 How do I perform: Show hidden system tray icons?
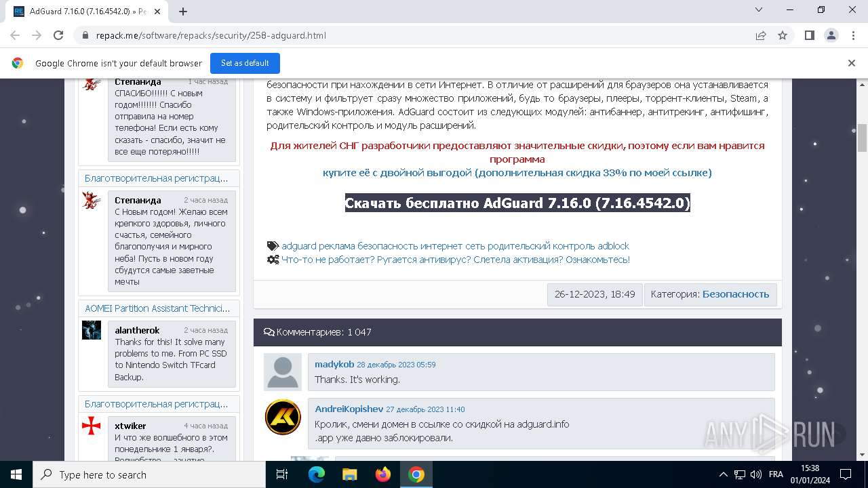click(724, 474)
